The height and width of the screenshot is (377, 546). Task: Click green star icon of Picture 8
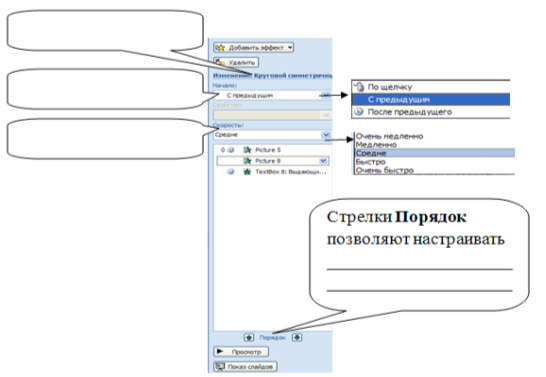[x=247, y=161]
